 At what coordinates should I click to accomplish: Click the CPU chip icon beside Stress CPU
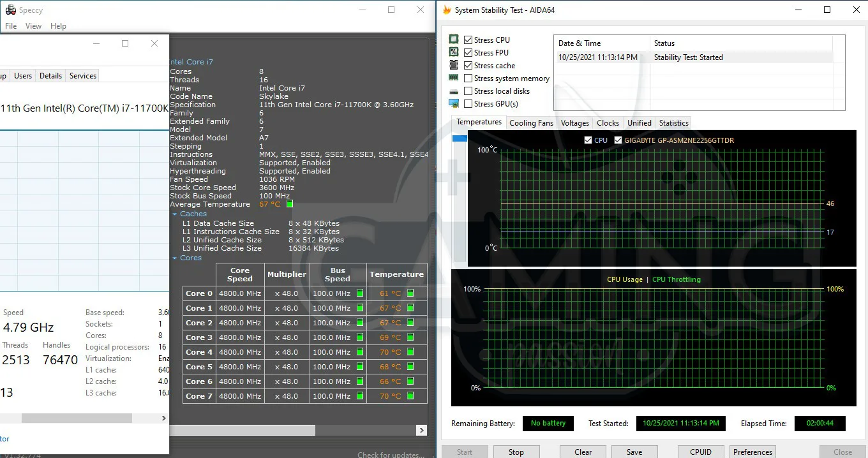click(454, 40)
